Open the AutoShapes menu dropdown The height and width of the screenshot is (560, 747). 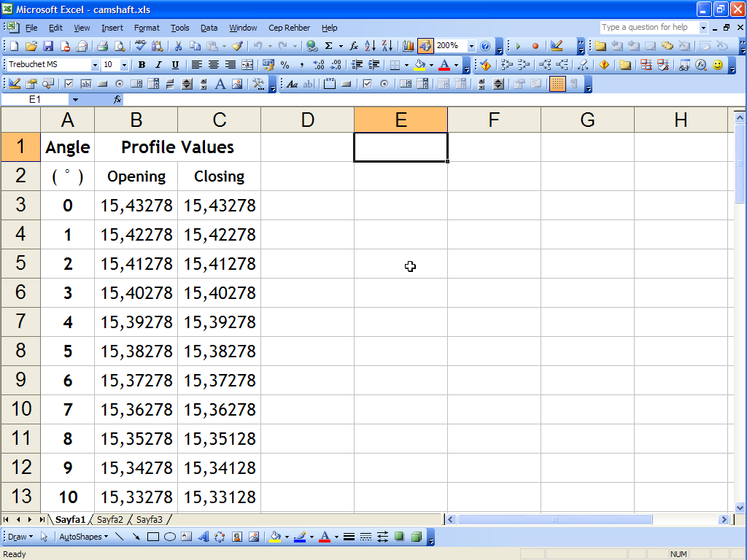pos(83,537)
